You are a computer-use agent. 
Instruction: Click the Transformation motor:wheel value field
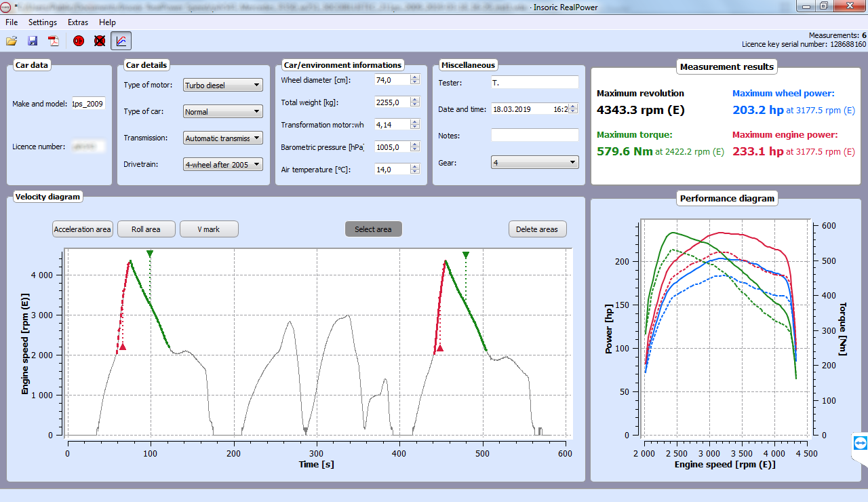pyautogui.click(x=392, y=125)
